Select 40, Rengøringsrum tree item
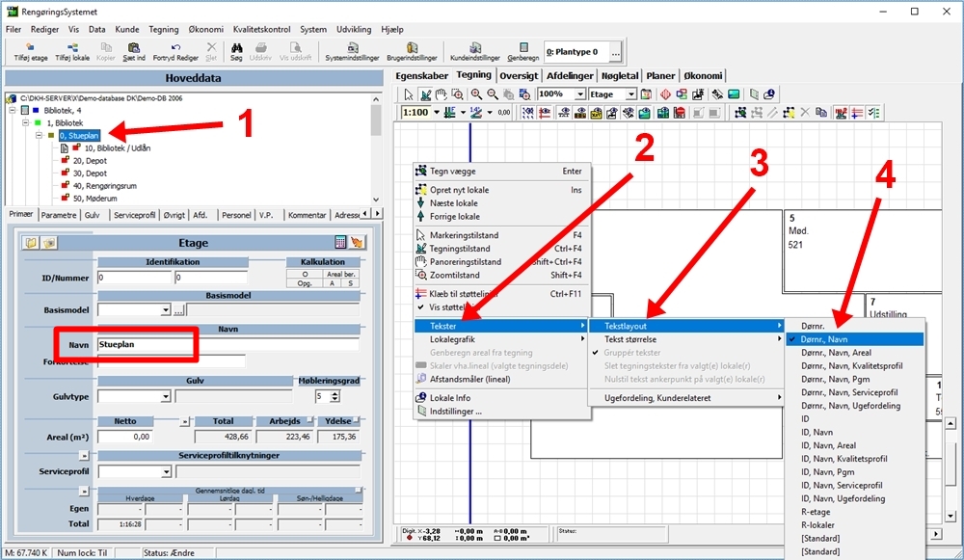Viewport: 964px width, 560px height. pos(104,186)
